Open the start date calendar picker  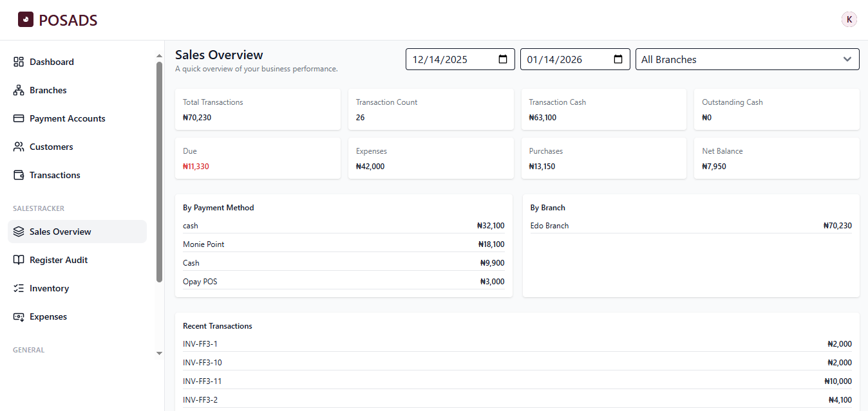pyautogui.click(x=503, y=59)
